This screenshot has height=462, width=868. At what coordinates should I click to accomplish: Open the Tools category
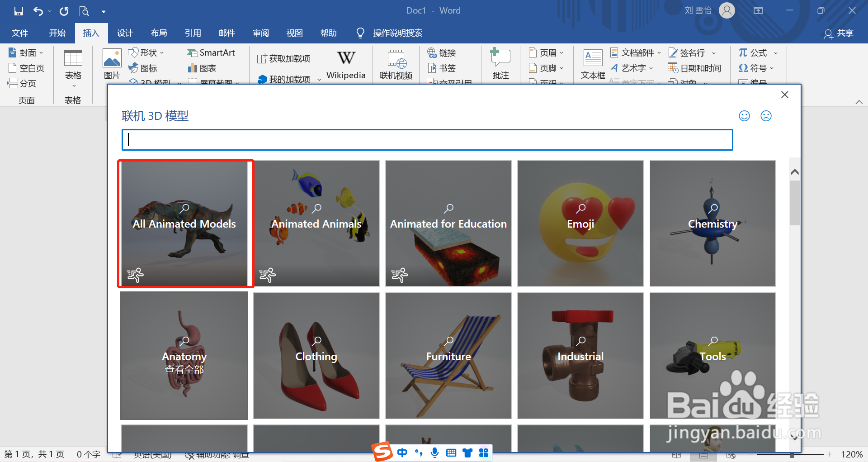(712, 356)
